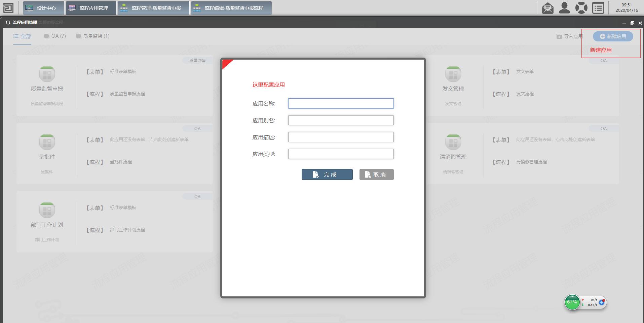
Task: Open 流程编辑-质量监督申报流程 taskbar tab
Action: tap(231, 8)
